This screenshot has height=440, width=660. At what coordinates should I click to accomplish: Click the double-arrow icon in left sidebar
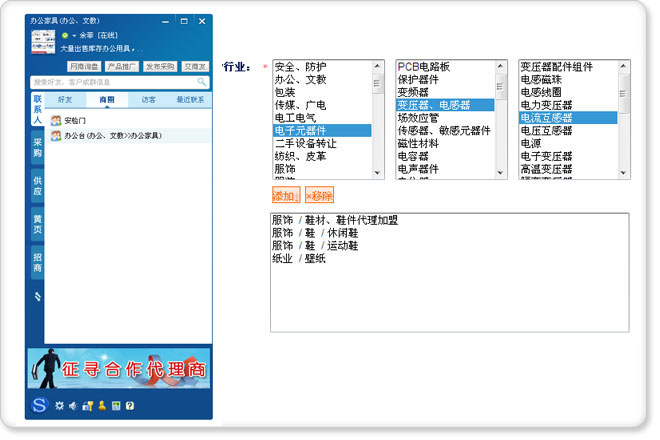click(37, 297)
